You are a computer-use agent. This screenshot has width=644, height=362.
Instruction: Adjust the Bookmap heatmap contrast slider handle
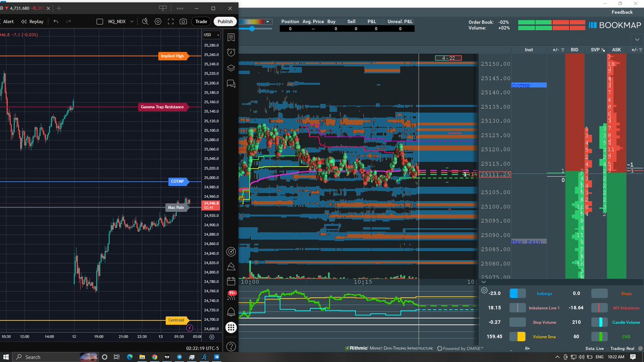click(x=252, y=28)
